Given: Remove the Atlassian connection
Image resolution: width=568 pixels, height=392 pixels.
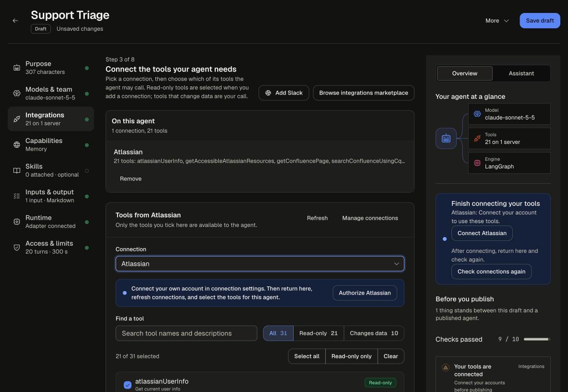Looking at the screenshot, I should click(x=131, y=178).
